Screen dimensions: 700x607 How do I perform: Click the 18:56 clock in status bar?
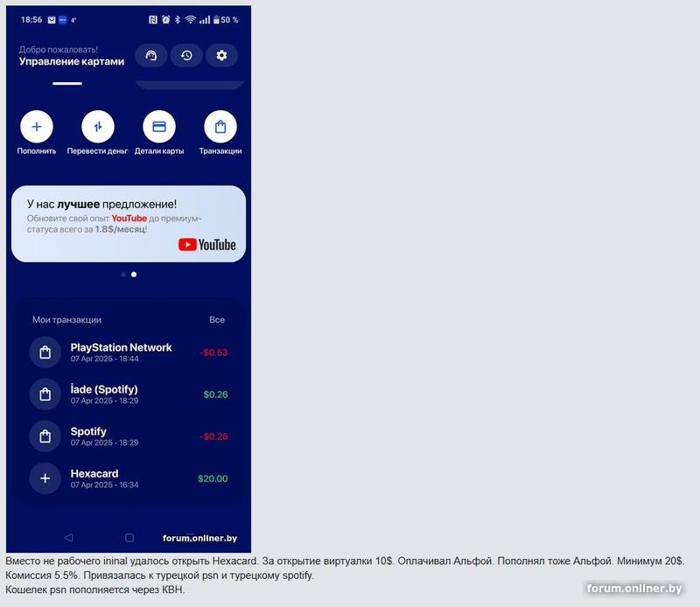click(31, 19)
